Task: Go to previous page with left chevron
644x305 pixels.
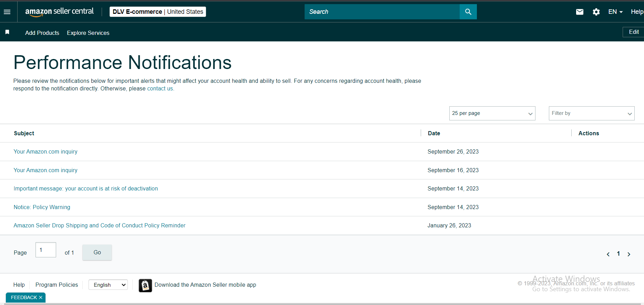Action: [608, 254]
